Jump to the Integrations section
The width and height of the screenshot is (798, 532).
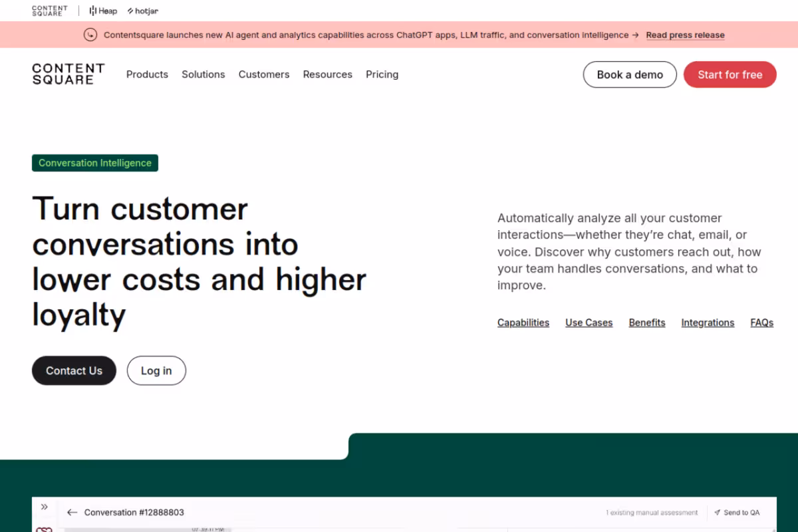708,323
